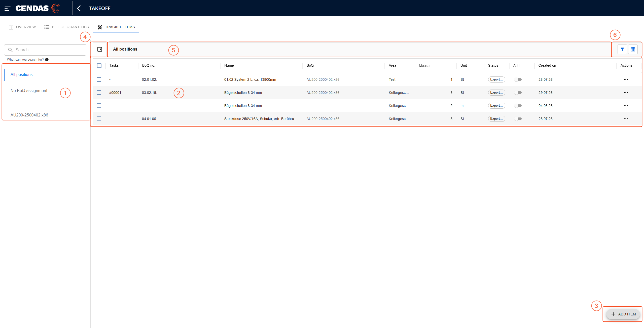644x328 pixels.
Task: Select AU200-2500402.x86 in sidebar
Action: (45, 115)
